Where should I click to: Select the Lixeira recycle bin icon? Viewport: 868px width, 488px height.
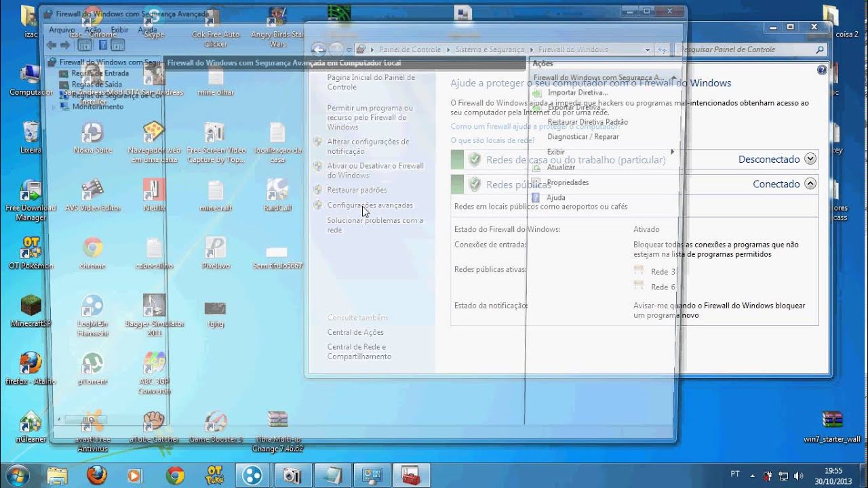(31, 138)
